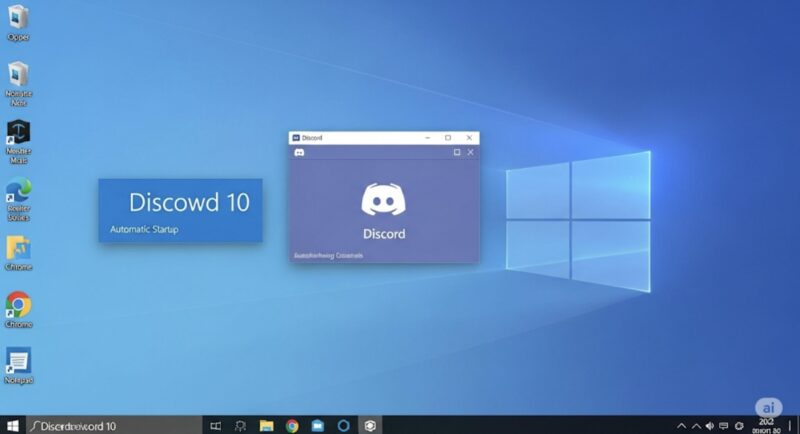Screen dimensions: 800x434
Task: Open the yellow folder desktop icon labeled Chrome
Action: coord(18,248)
